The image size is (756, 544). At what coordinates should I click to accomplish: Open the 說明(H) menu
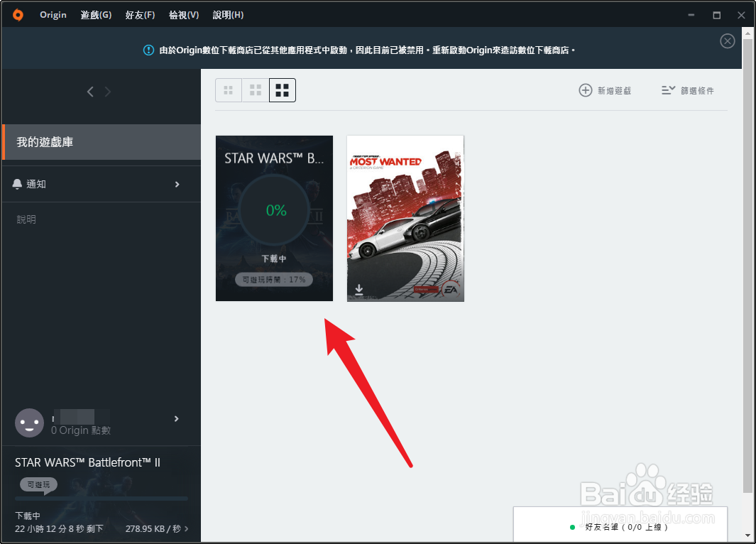pos(228,15)
